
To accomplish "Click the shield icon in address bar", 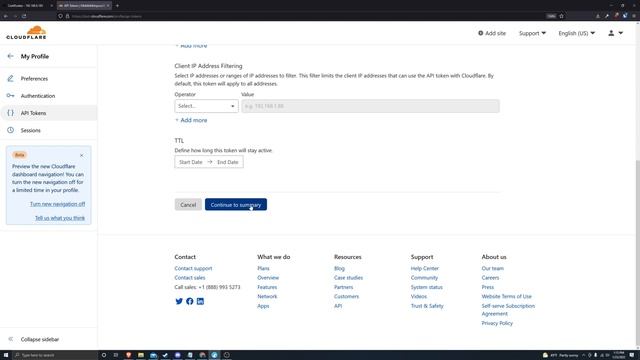I will pyautogui.click(x=60, y=16).
